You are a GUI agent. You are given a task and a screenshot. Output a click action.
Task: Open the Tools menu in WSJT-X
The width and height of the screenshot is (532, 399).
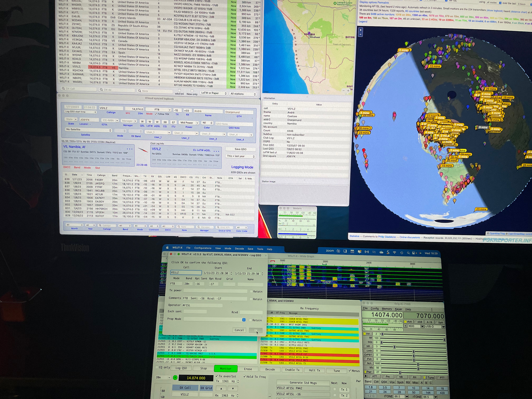click(x=260, y=249)
